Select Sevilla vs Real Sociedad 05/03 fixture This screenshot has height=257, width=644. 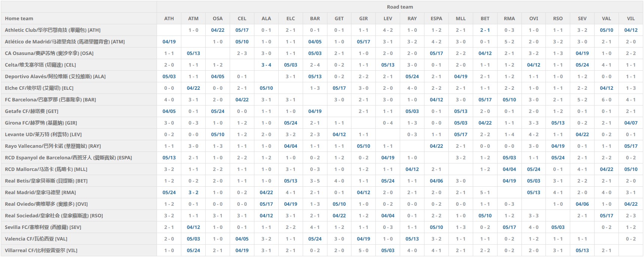pos(557,227)
